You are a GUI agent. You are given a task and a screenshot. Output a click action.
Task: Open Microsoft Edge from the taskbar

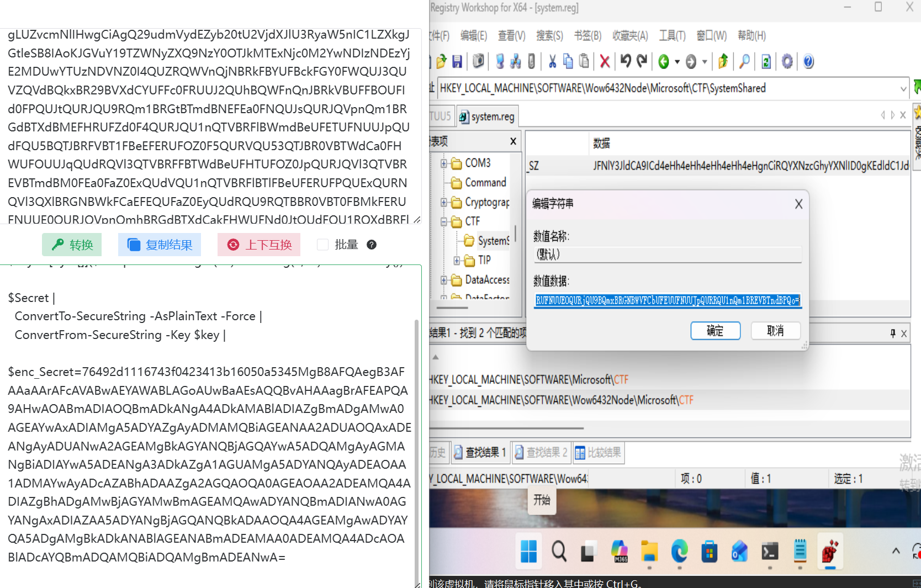coord(679,551)
